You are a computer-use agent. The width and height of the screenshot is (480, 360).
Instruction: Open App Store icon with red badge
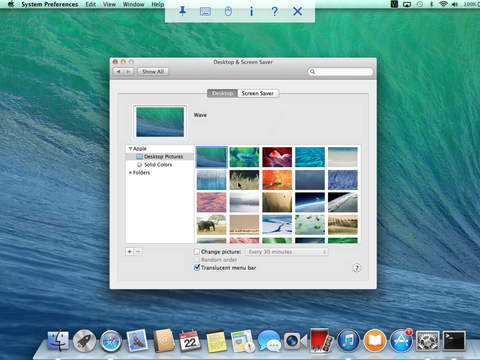pos(401,341)
